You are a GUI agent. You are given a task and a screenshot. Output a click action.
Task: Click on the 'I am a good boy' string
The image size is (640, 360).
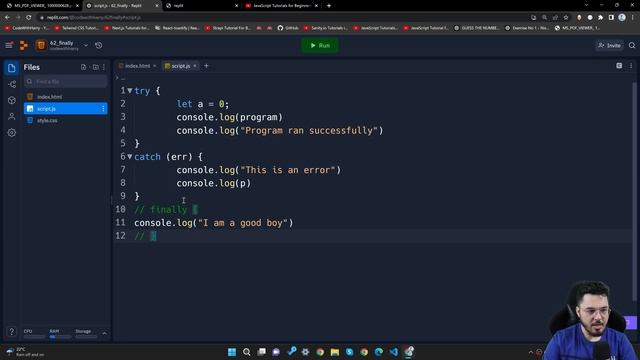coord(243,223)
